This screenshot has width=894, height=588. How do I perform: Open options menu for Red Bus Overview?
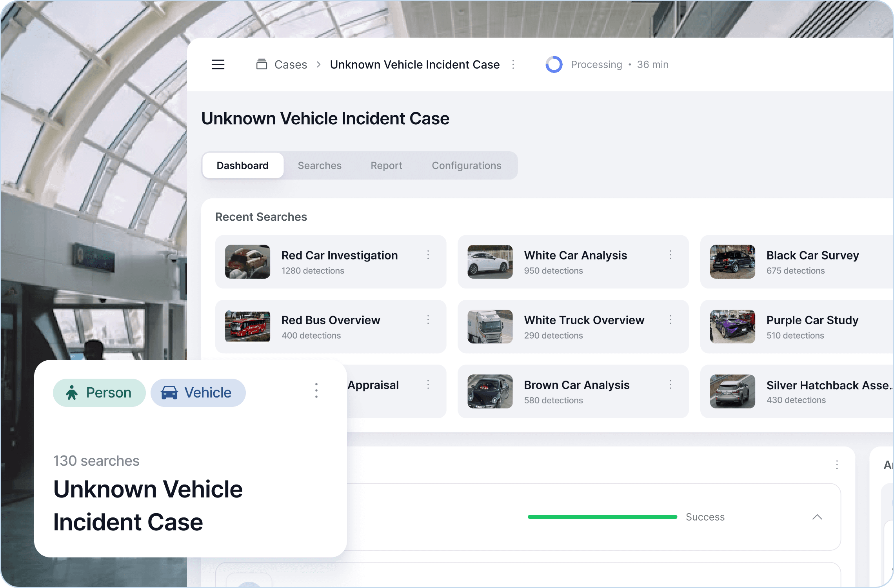coord(428,320)
